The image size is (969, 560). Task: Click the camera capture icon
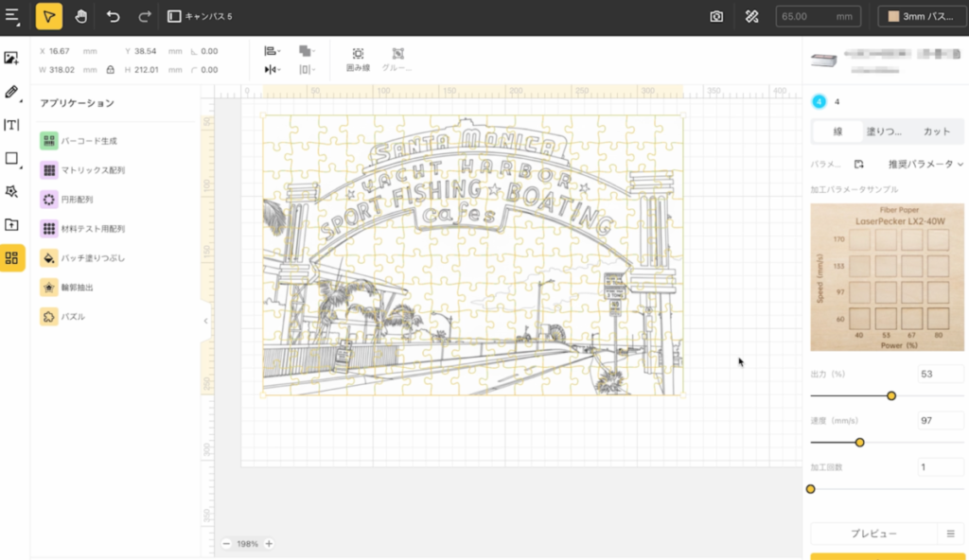[717, 16]
